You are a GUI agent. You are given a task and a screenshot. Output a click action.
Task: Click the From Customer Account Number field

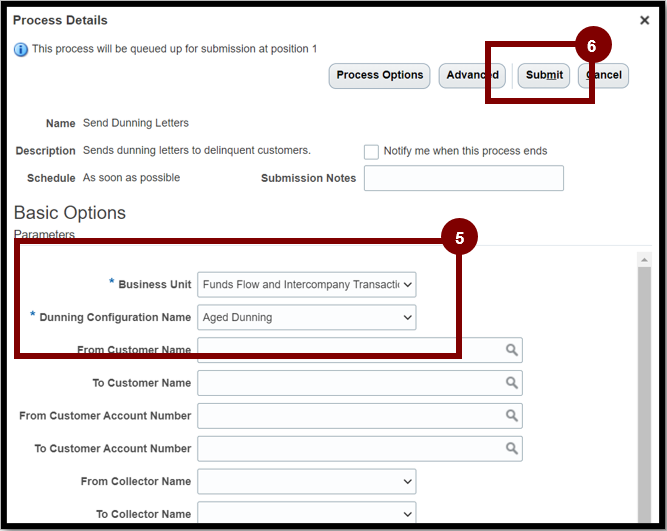coord(360,416)
